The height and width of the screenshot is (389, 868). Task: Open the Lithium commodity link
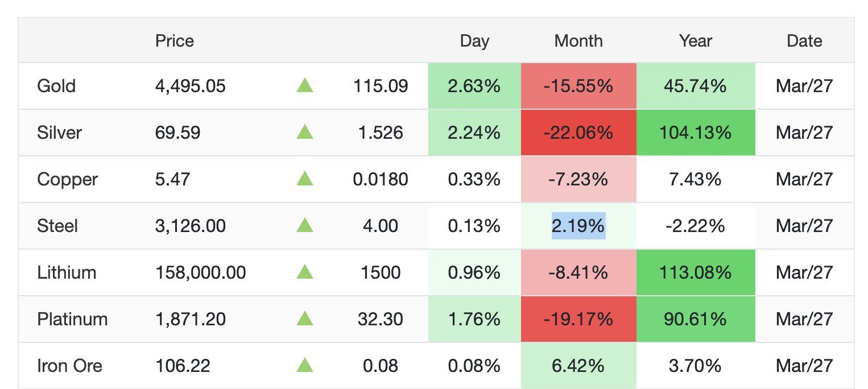pyautogui.click(x=67, y=273)
